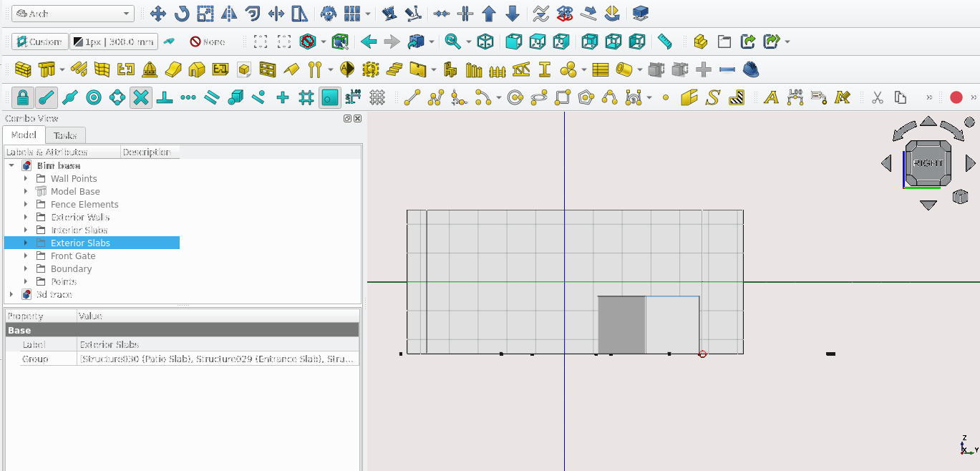This screenshot has height=471, width=980.
Task: Toggle the snap lock button
Action: pyautogui.click(x=23, y=97)
